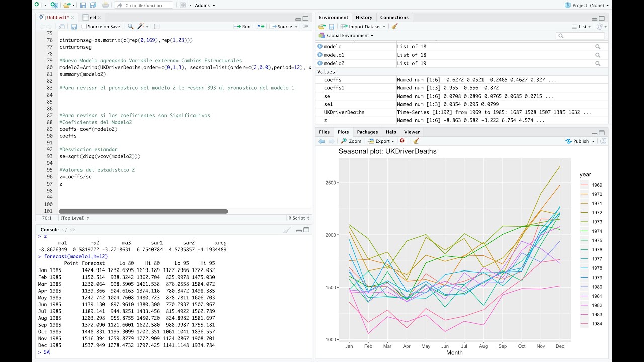Image resolution: width=644 pixels, height=362 pixels.
Task: Switch to the Viewer tab
Action: point(412,132)
